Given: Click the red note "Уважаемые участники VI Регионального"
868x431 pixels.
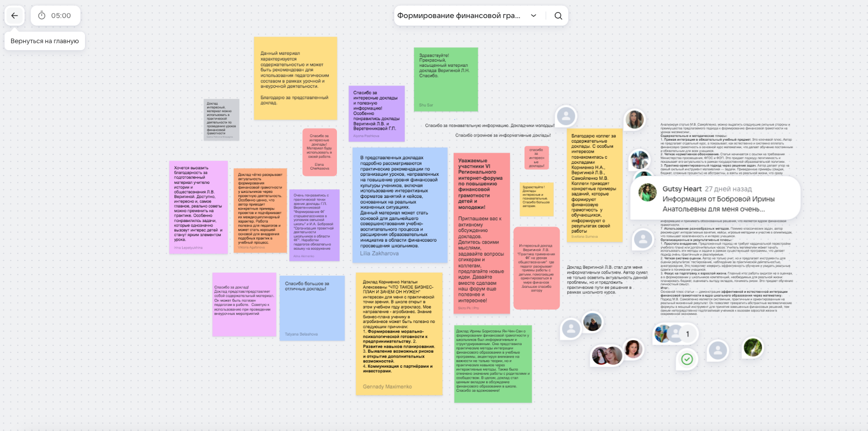Looking at the screenshot, I should coord(481,233).
